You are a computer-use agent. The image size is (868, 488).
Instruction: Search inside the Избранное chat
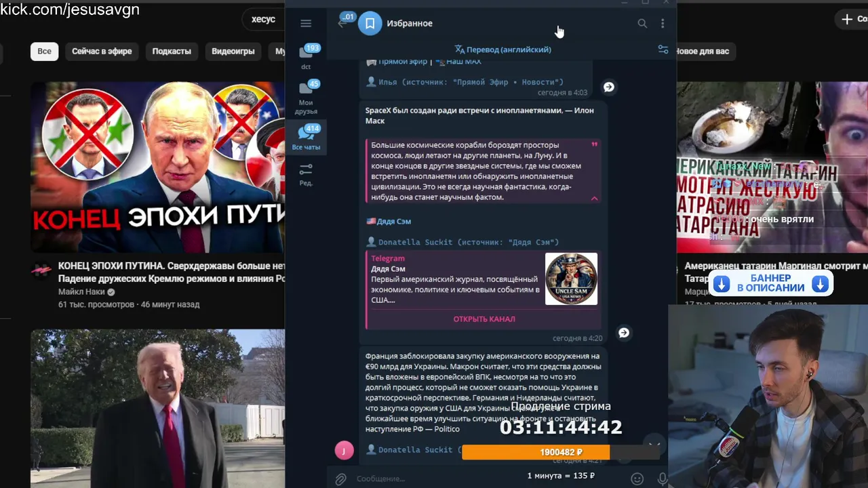[642, 23]
